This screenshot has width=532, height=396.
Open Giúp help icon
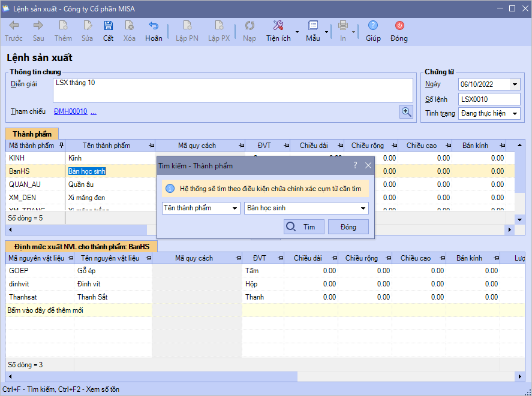373,26
